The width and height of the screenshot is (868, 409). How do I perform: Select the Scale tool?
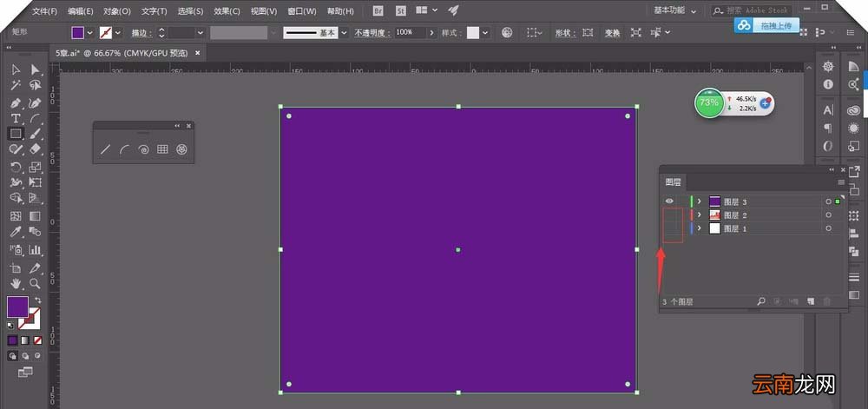[35, 167]
